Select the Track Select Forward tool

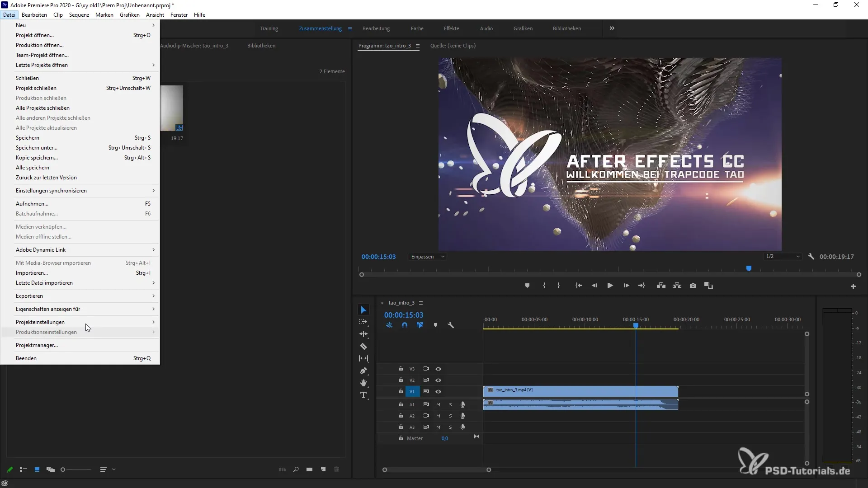coord(363,322)
